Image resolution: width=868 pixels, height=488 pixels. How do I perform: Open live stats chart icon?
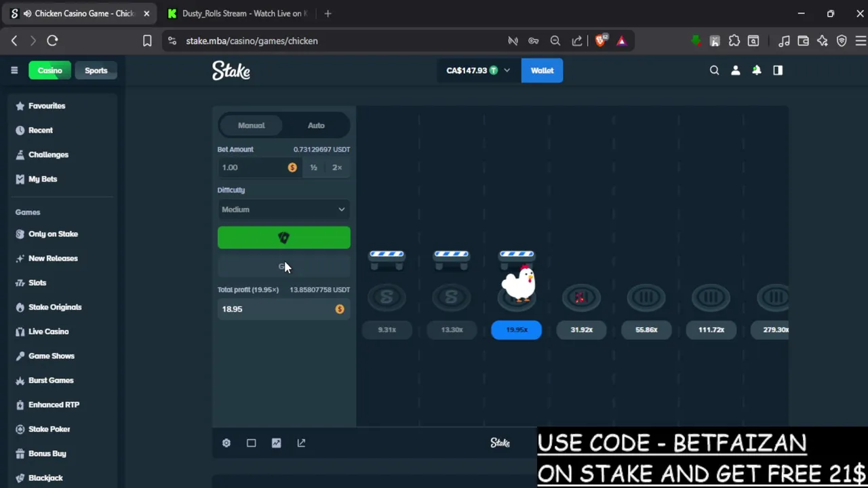click(276, 443)
